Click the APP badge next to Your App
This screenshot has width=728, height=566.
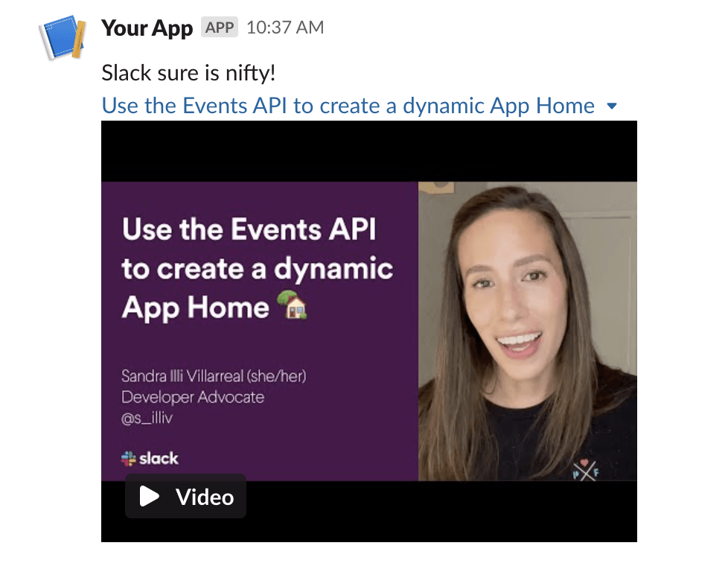pos(219,28)
